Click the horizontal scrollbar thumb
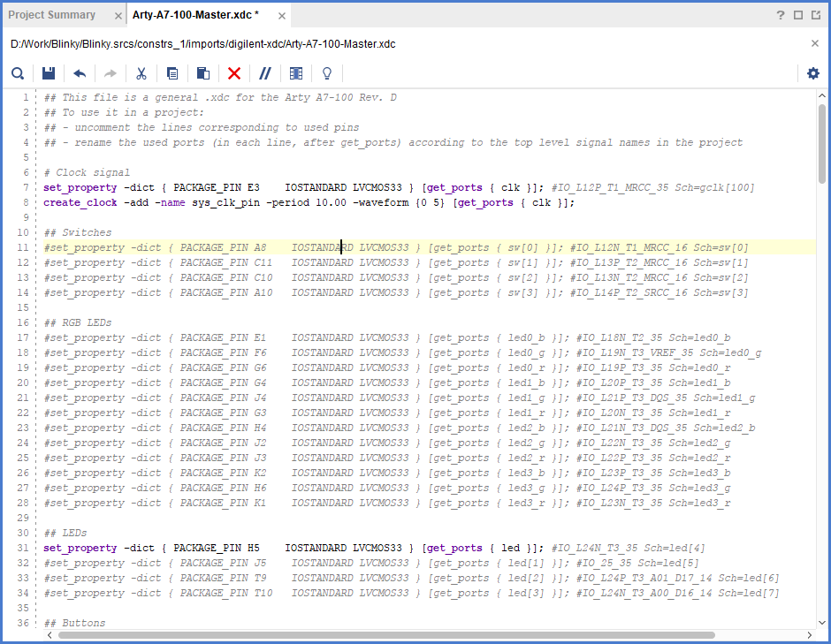 (386, 635)
